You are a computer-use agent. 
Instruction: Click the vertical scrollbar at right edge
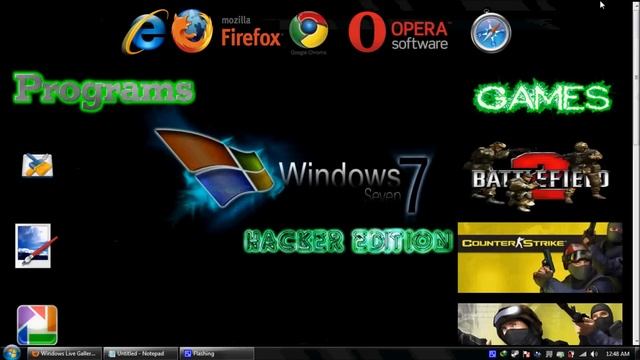[636, 173]
